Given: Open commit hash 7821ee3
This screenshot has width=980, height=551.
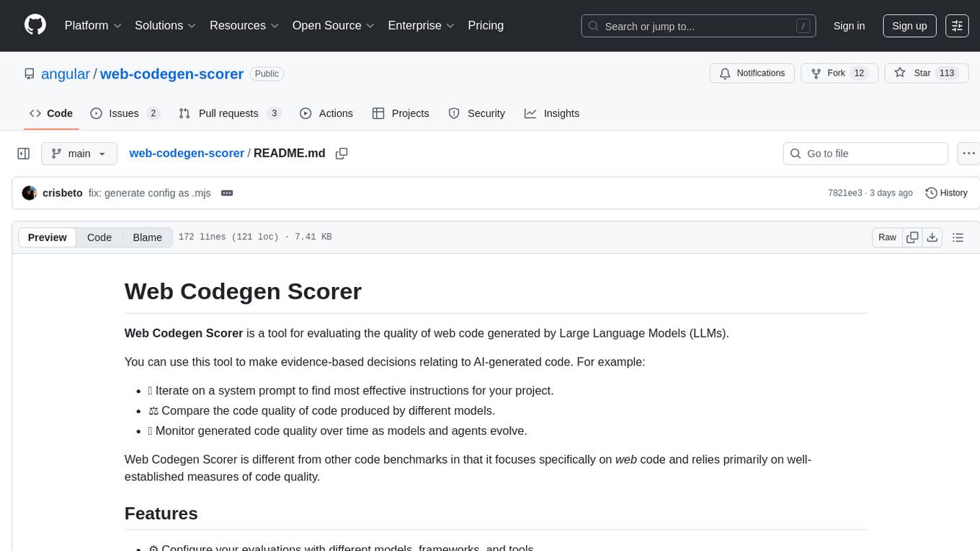Looking at the screenshot, I should (845, 193).
